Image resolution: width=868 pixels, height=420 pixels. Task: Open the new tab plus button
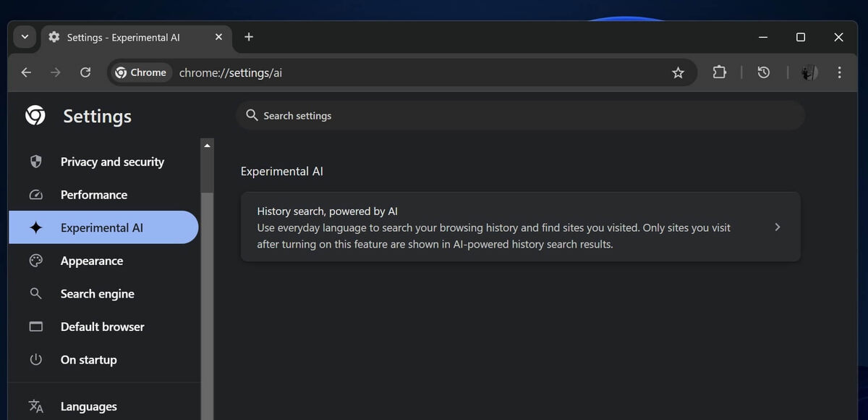point(249,37)
